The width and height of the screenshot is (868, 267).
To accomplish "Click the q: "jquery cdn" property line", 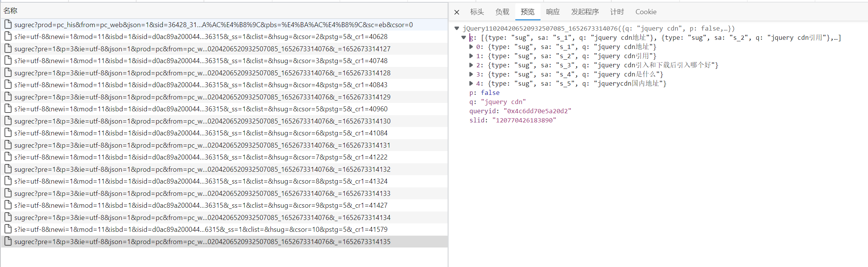I will coord(497,102).
